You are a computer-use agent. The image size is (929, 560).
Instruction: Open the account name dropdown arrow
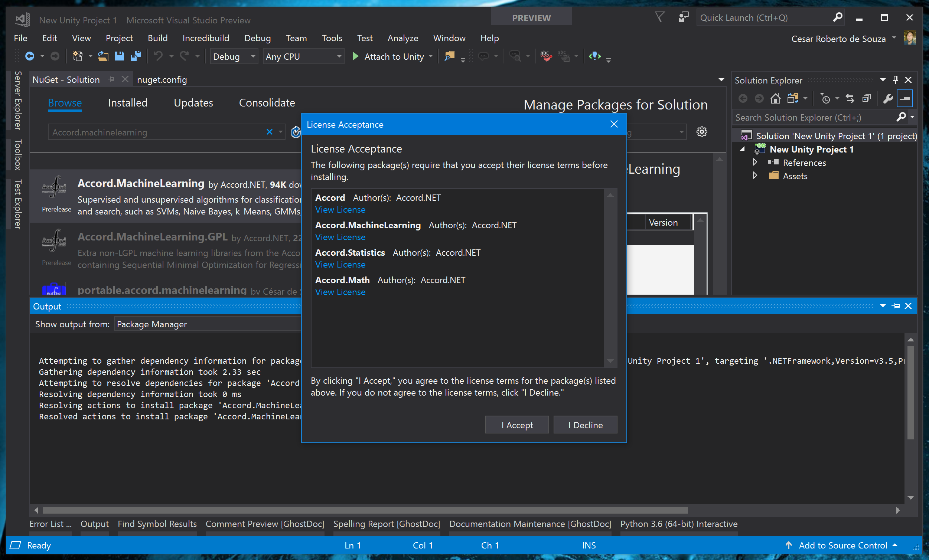click(894, 38)
